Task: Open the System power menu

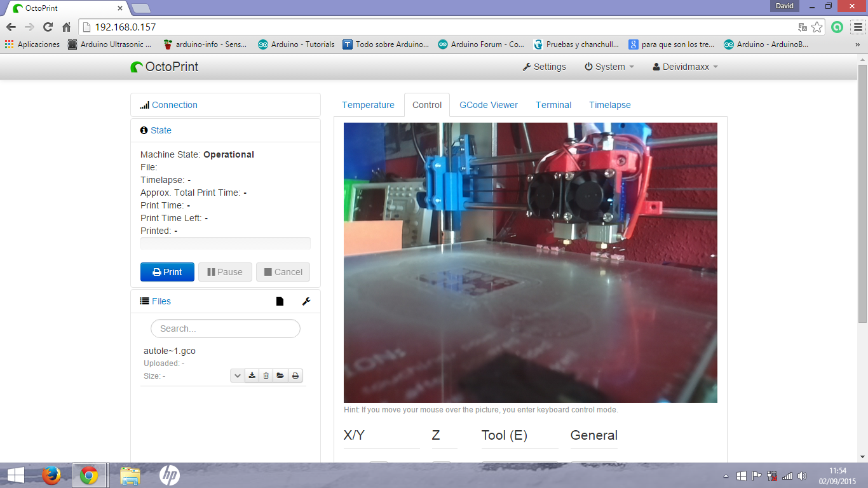Action: [x=609, y=67]
